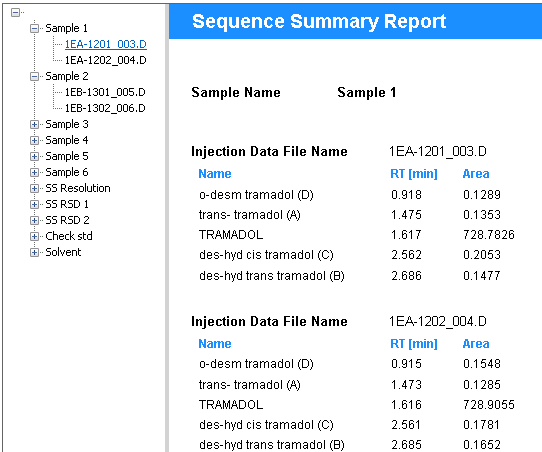
Task: Open the 1EA-1201_003.D data file link
Action: pos(106,44)
